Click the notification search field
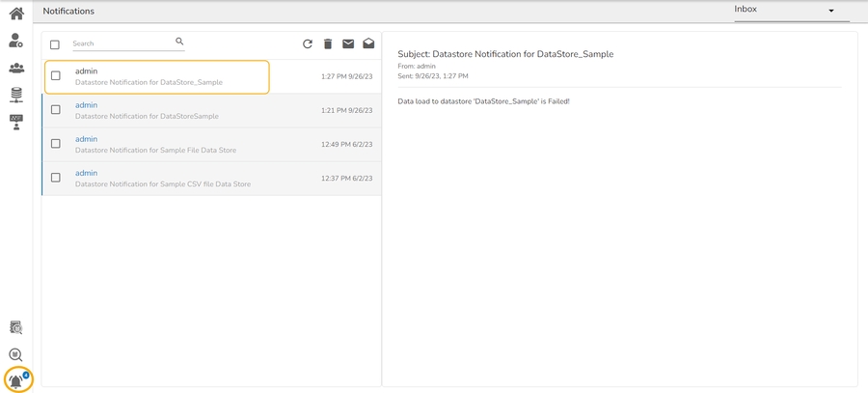This screenshot has width=868, height=393. point(121,43)
